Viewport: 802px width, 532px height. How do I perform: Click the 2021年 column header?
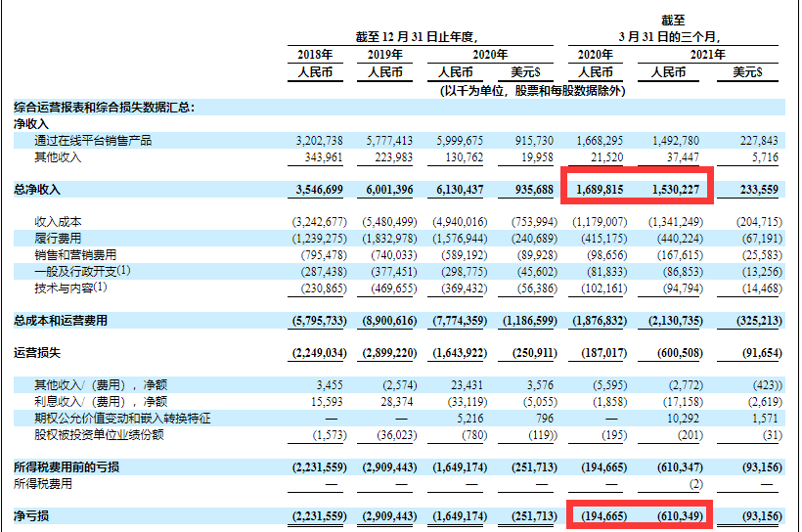tap(706, 55)
